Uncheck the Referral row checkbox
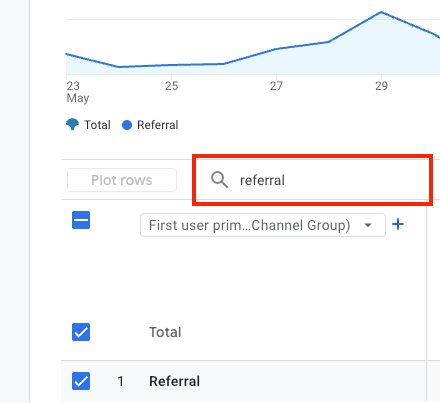This screenshot has height=403, width=440. pyautogui.click(x=81, y=381)
